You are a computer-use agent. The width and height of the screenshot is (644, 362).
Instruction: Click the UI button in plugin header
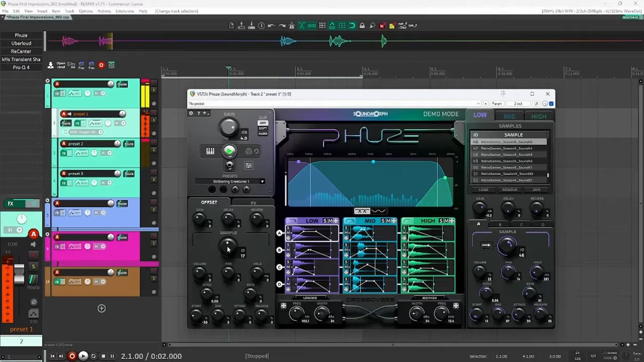click(536, 104)
